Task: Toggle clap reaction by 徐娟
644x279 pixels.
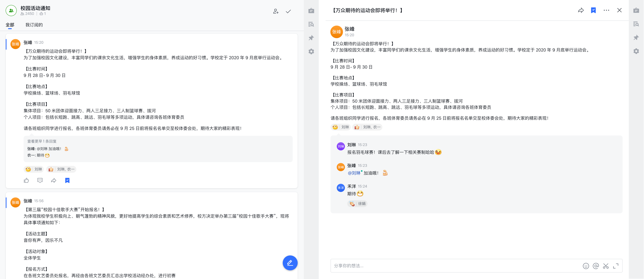Action: (357, 204)
